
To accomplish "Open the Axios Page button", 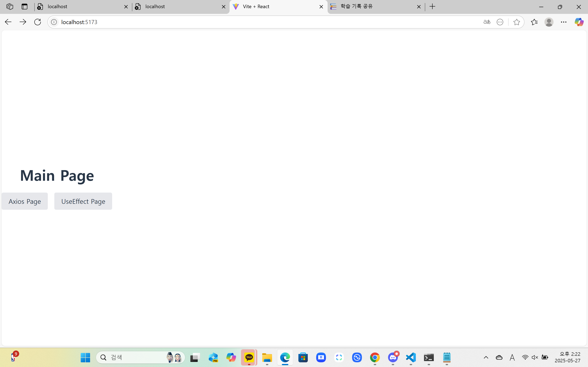I will 25,201.
